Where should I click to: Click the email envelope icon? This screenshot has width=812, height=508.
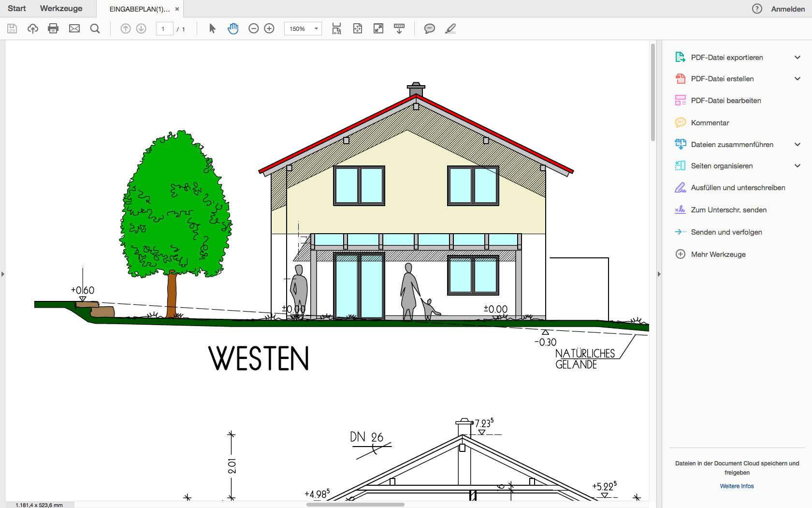coord(74,29)
